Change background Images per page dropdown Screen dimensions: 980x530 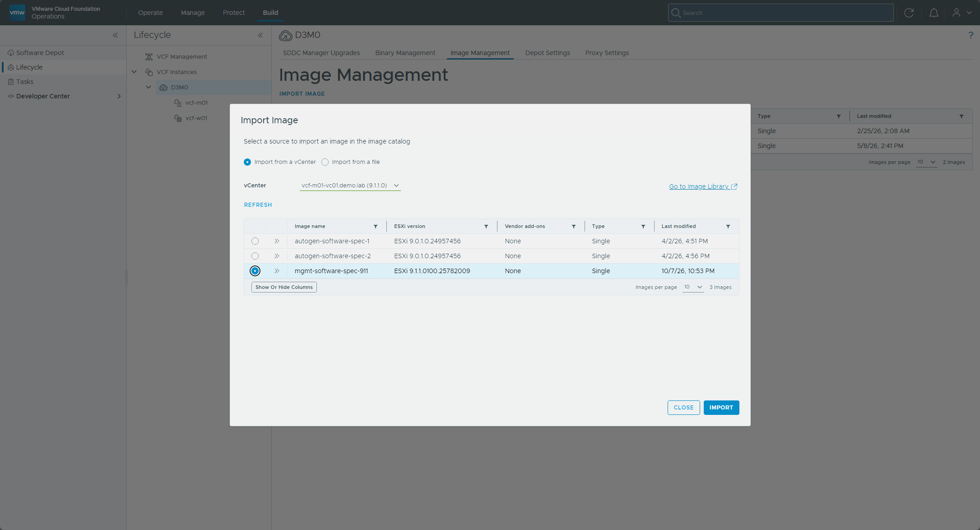[x=927, y=162]
